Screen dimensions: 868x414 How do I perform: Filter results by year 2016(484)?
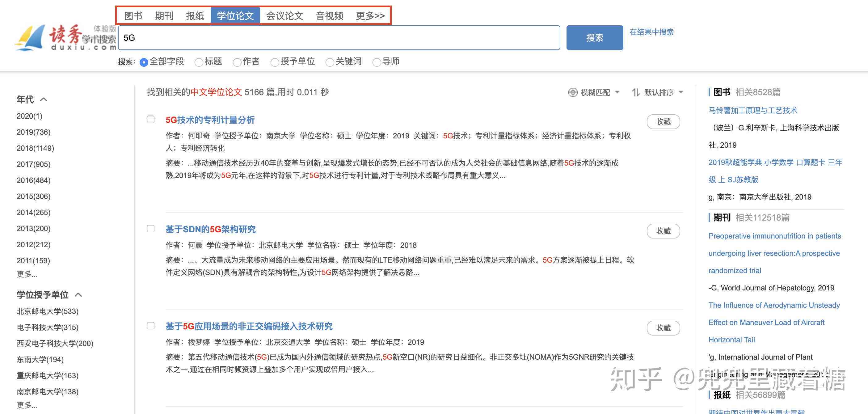pyautogui.click(x=33, y=180)
